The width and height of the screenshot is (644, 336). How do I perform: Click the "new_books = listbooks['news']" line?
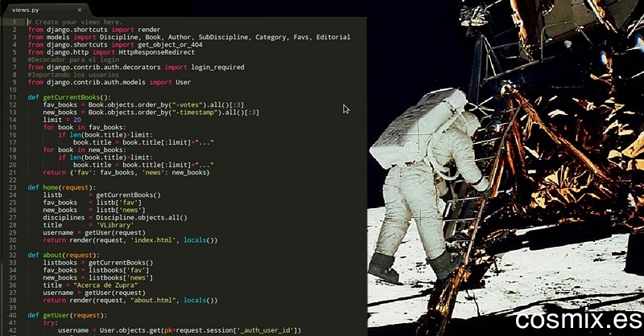tap(97, 278)
